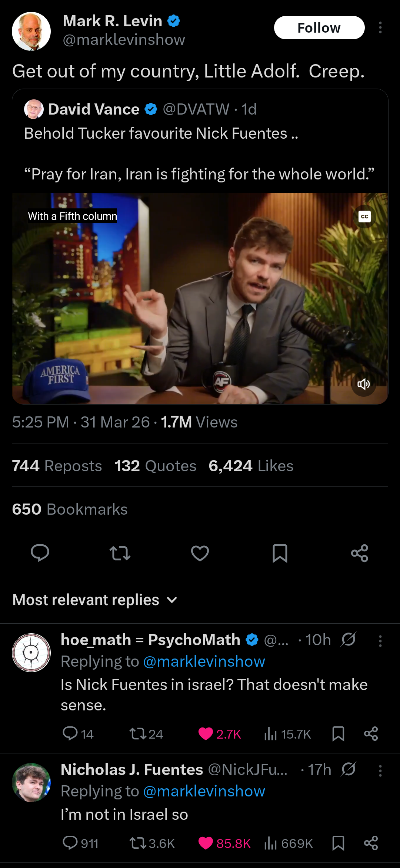This screenshot has width=400, height=868.
Task: Open options menu on hoe_math reply
Action: [380, 641]
